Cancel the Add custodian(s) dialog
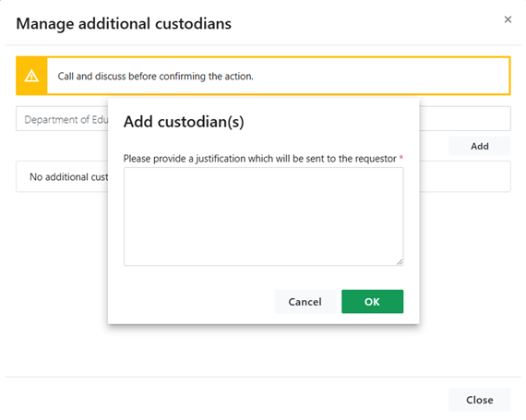 click(x=305, y=302)
